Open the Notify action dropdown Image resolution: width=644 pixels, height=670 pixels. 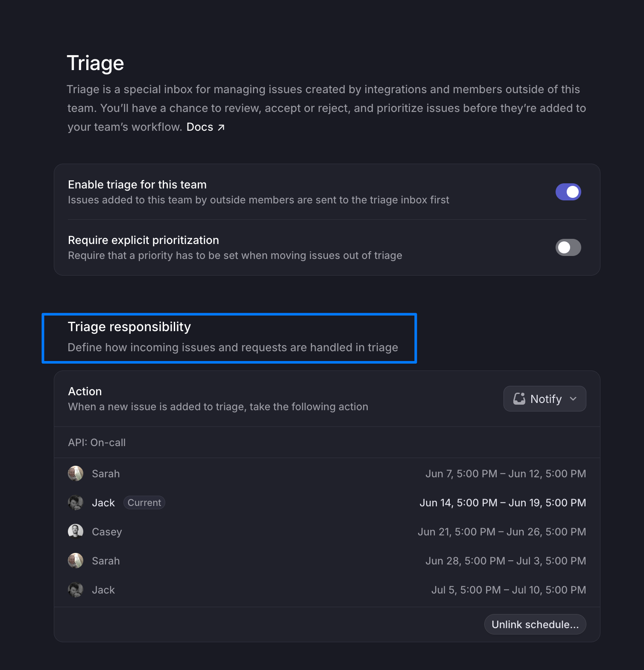click(544, 399)
